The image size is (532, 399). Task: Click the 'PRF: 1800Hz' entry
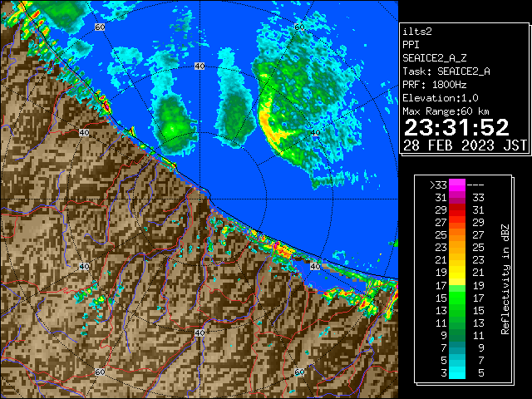click(x=435, y=85)
